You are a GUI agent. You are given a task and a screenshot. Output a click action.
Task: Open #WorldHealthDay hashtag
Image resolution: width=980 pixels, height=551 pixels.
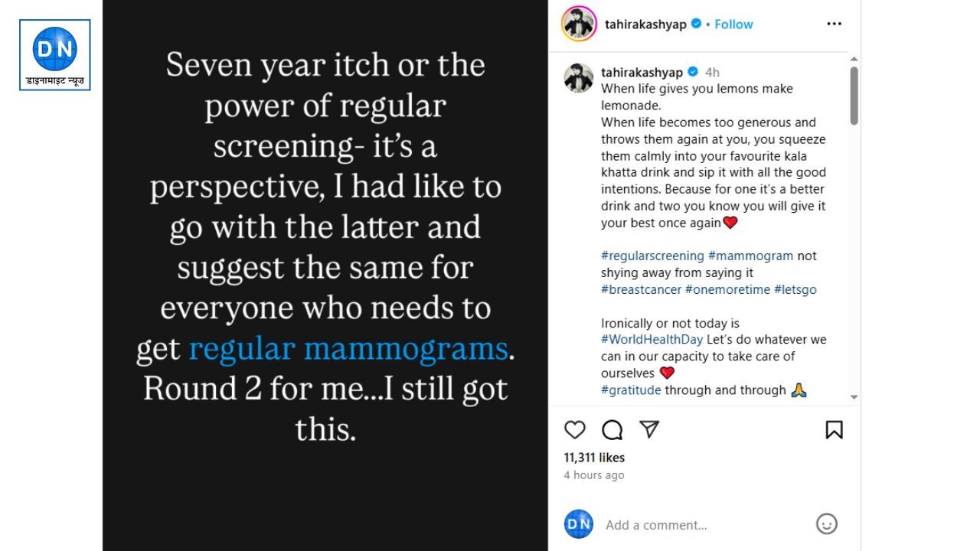click(652, 340)
